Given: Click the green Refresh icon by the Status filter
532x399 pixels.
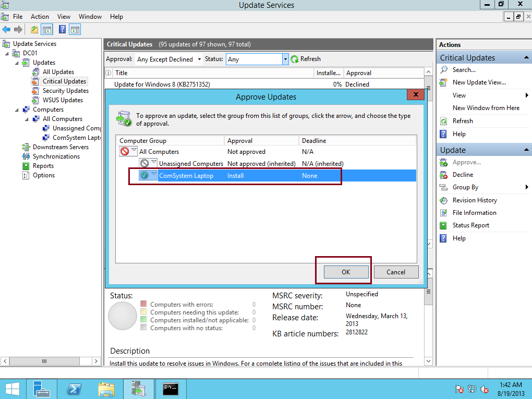Looking at the screenshot, I should click(x=295, y=59).
